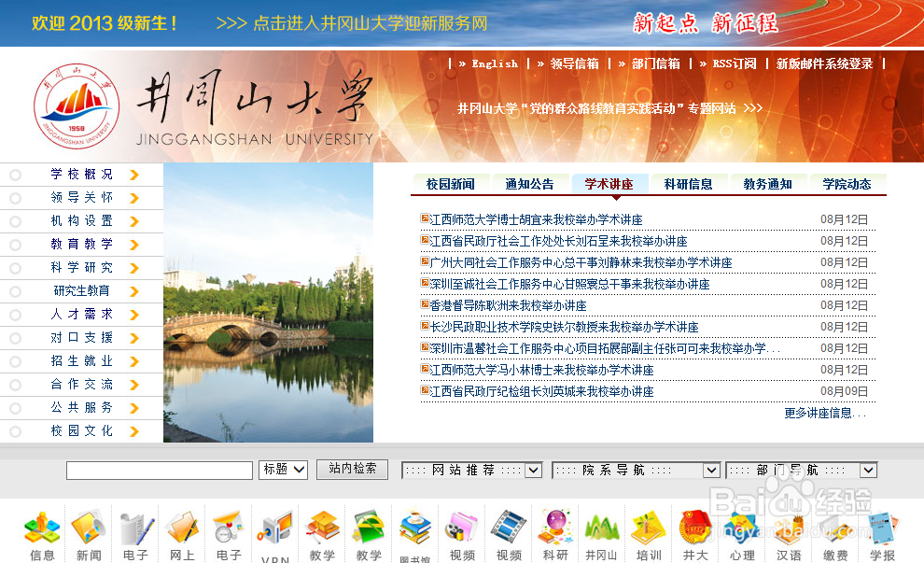Expand 教育教学 using its orange arrow
Screen dimensions: 924x563
coord(134,245)
